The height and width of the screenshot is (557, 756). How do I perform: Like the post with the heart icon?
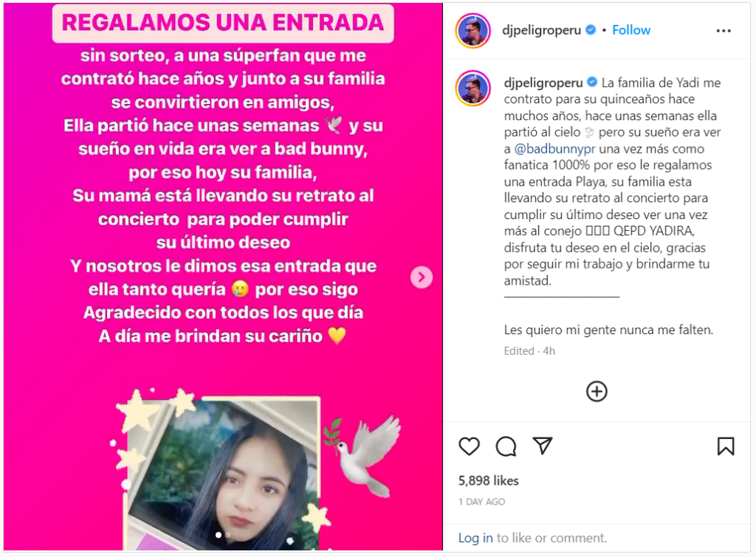tap(469, 446)
